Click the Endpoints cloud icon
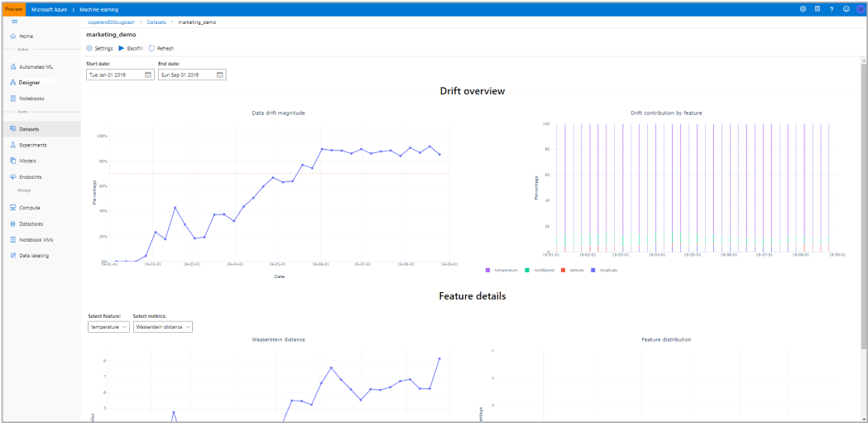The image size is (868, 423). pyautogui.click(x=13, y=177)
